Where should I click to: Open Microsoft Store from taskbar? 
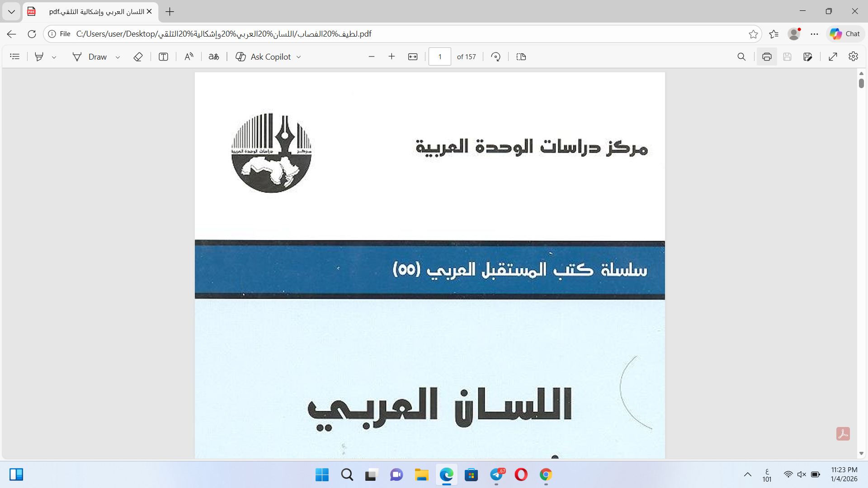pyautogui.click(x=471, y=475)
